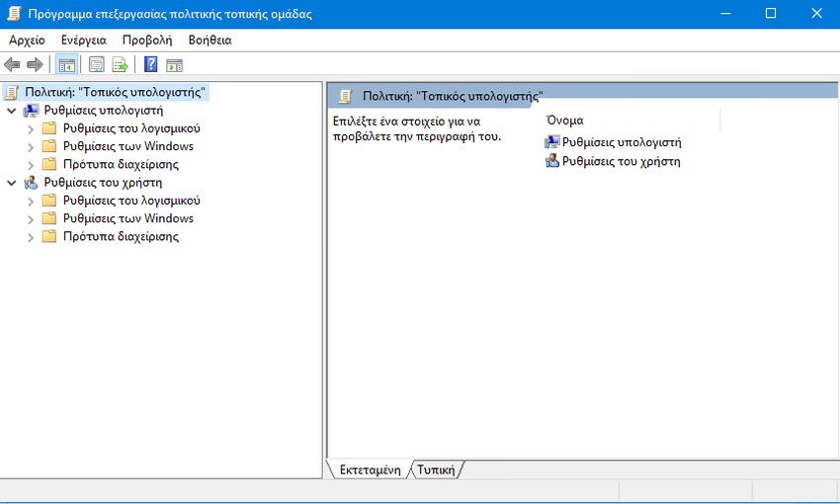Image resolution: width=840 pixels, height=504 pixels.
Task: Select root node Πολιτική: "Τοπικός υπολογιστής" in tree
Action: point(115,92)
